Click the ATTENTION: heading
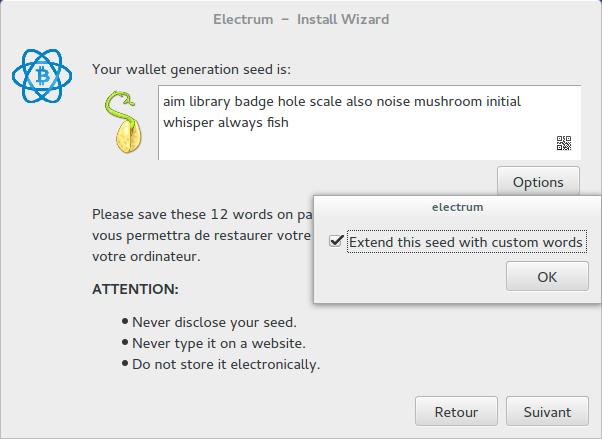 [135, 289]
